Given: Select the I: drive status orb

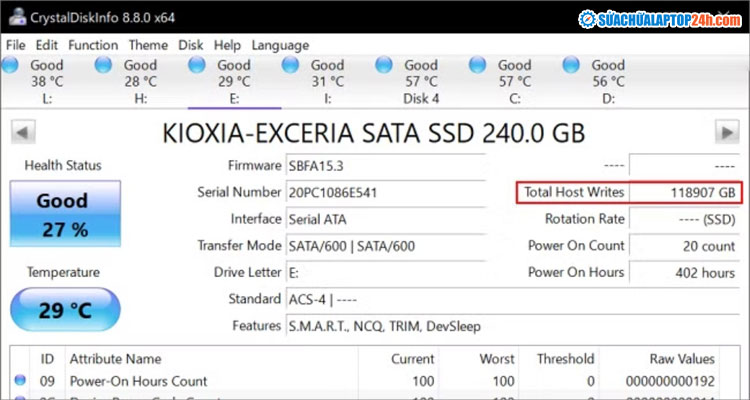Looking at the screenshot, I should click(290, 65).
